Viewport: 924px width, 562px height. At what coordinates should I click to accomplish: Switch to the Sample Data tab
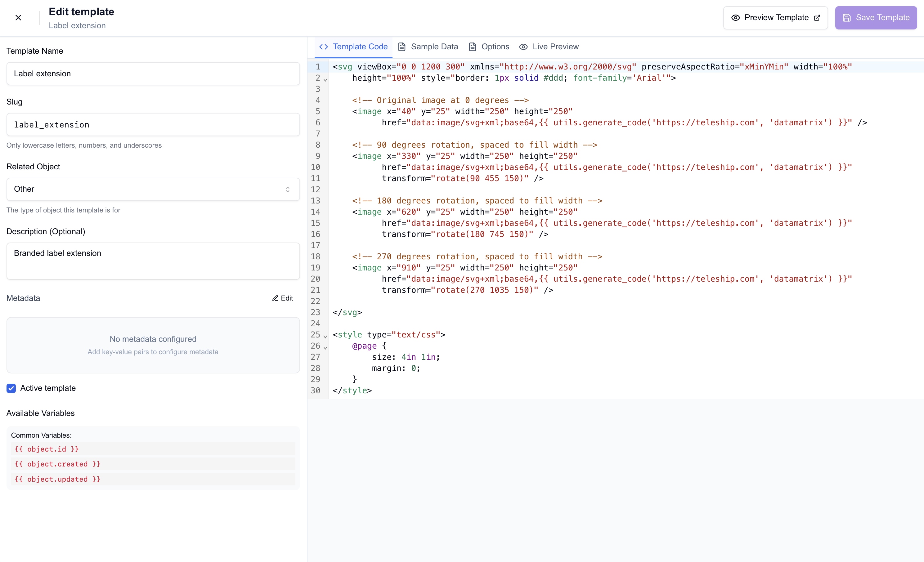(434, 47)
